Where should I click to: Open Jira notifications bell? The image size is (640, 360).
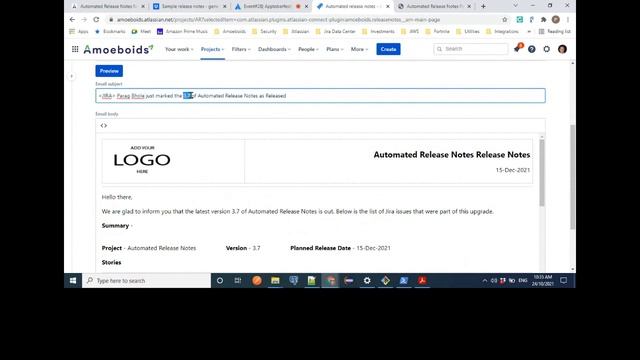click(x=517, y=49)
